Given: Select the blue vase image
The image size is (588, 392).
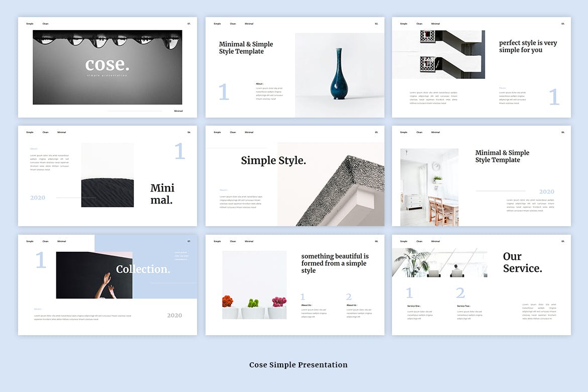Looking at the screenshot, I should coord(339,75).
